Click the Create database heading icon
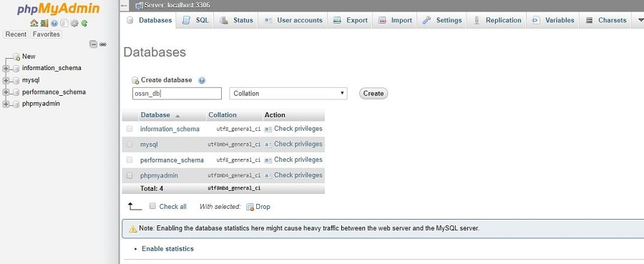The width and height of the screenshot is (644, 264). [135, 80]
